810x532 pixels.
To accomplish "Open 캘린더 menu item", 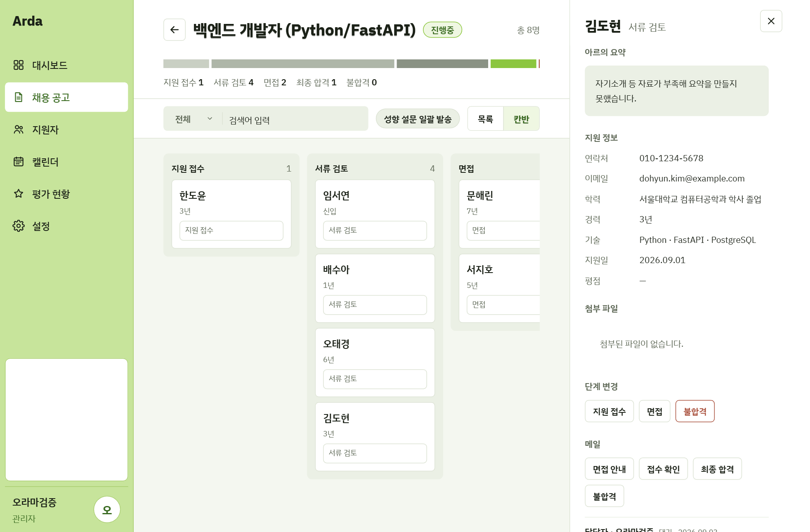I will [x=66, y=162].
